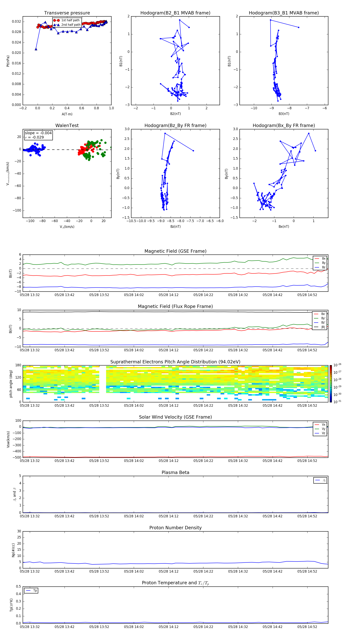Click the 'B3(nT)' x-axis label
Screen dimensions: 351x644
tap(284, 114)
